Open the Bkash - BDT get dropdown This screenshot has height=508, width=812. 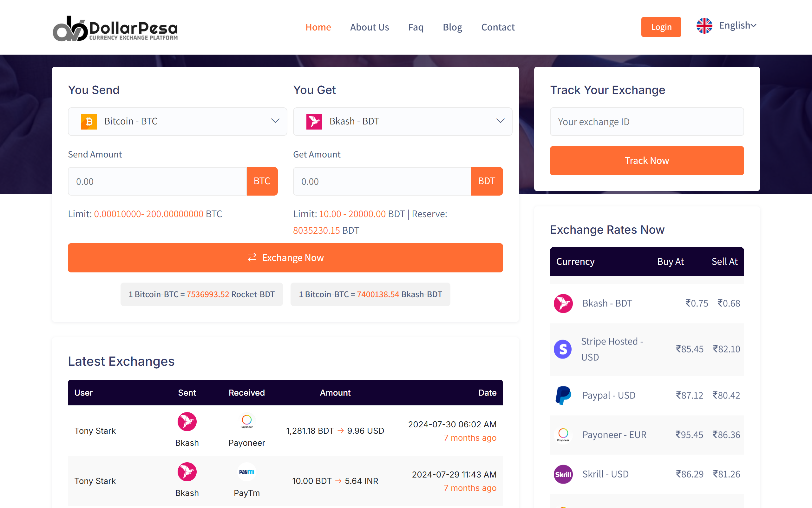403,122
